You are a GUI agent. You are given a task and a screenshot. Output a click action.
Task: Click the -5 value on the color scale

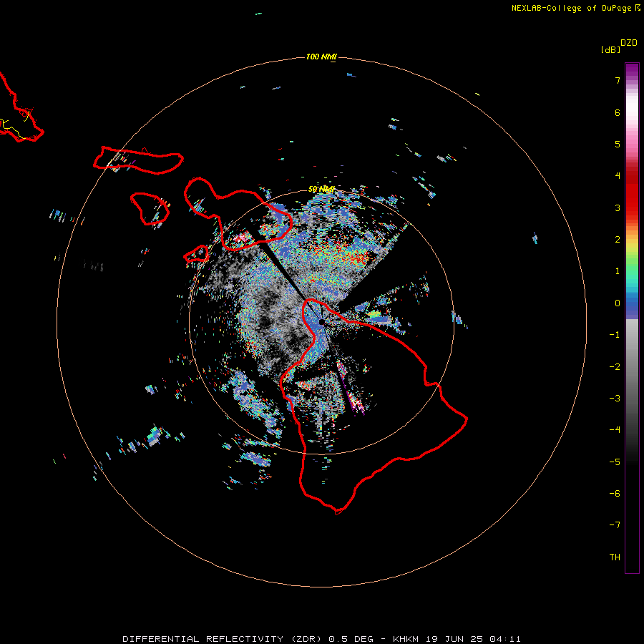(x=615, y=462)
